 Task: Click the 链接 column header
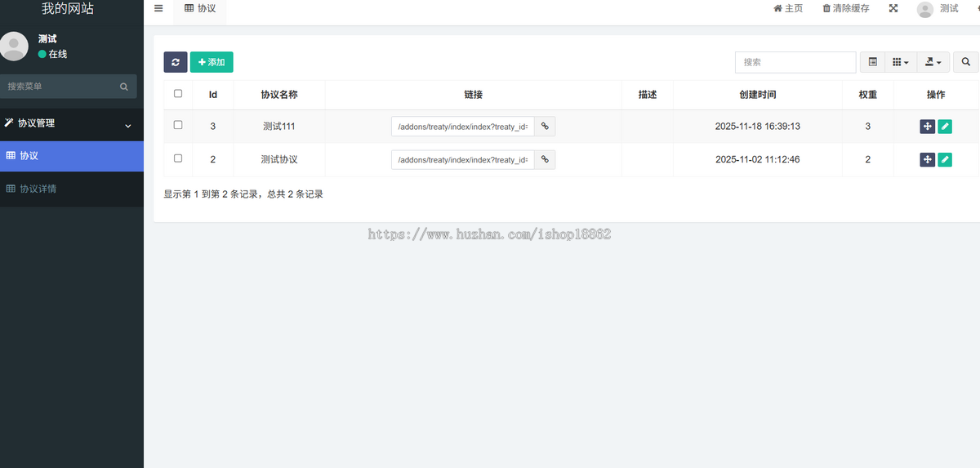(474, 95)
